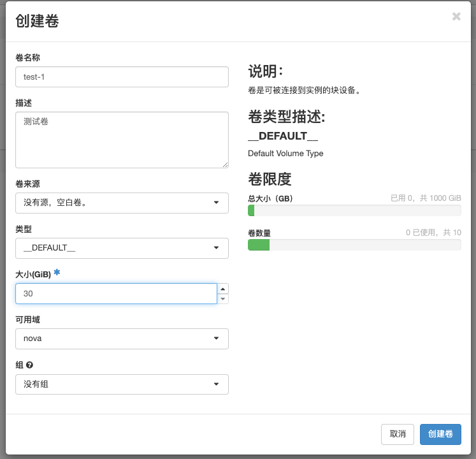
Task: Click the __DEFAULT__ volume type heading
Action: coord(283,136)
